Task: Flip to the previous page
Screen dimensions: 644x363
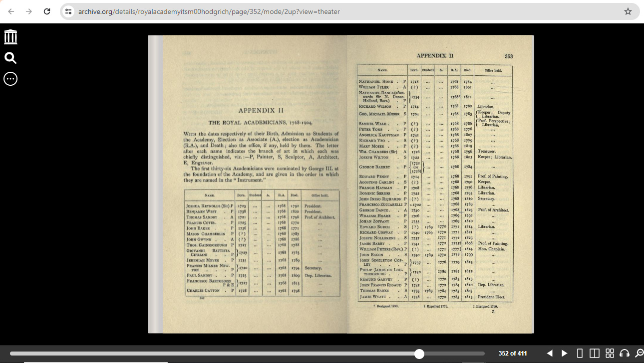Action: pos(550,354)
